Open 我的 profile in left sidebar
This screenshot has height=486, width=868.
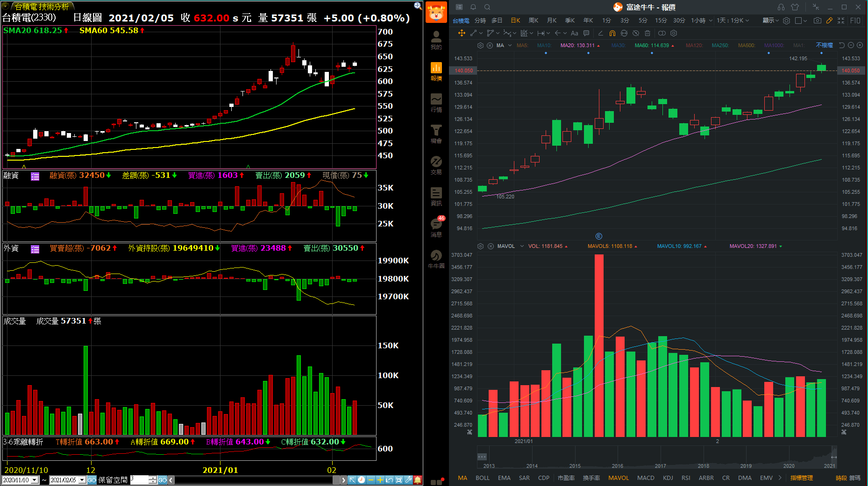click(x=436, y=40)
